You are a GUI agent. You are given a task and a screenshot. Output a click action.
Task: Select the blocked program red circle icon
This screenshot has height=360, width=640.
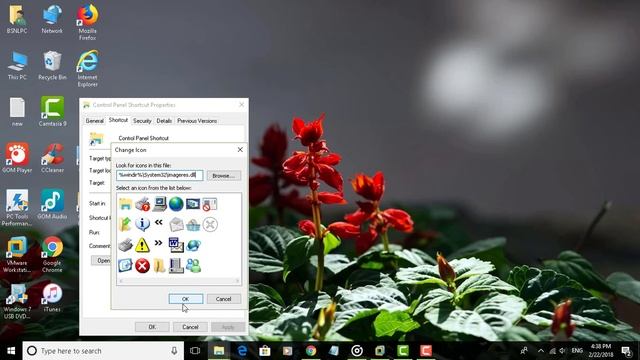[210, 204]
